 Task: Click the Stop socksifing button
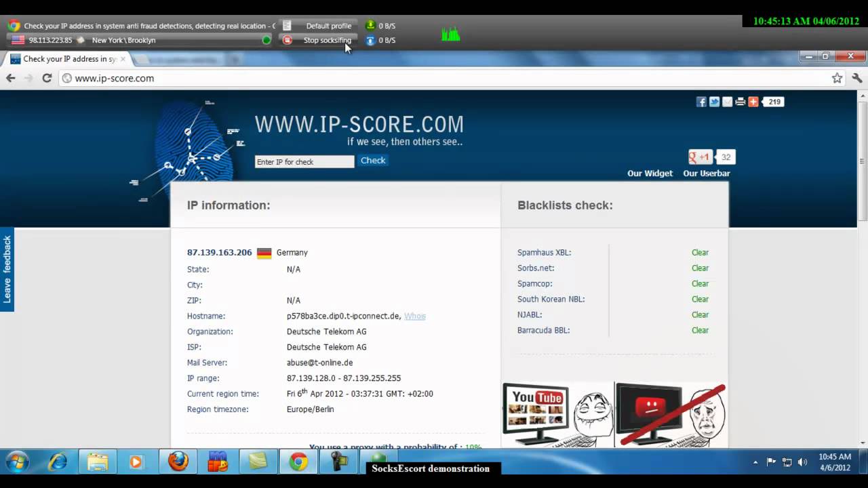click(x=328, y=40)
